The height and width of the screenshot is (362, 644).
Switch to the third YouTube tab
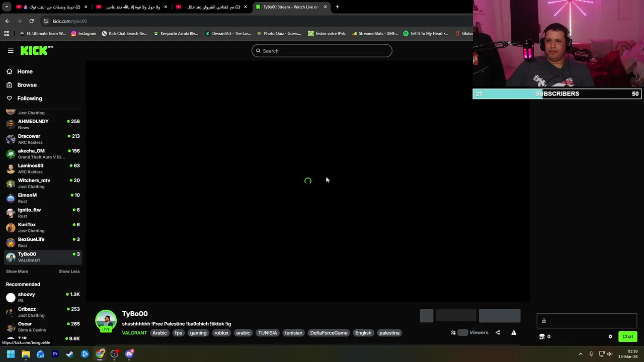coord(212,7)
